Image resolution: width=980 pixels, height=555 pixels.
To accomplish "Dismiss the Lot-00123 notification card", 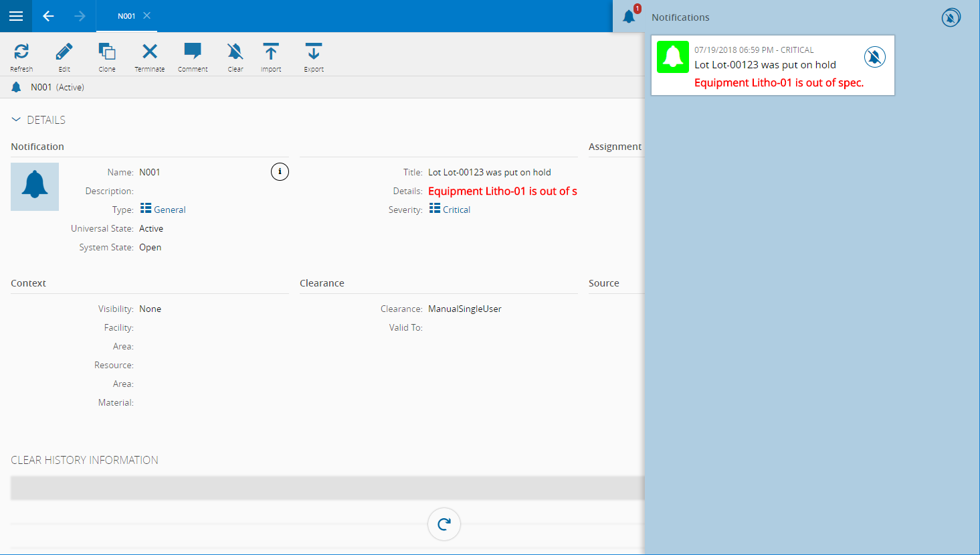I will click(874, 57).
